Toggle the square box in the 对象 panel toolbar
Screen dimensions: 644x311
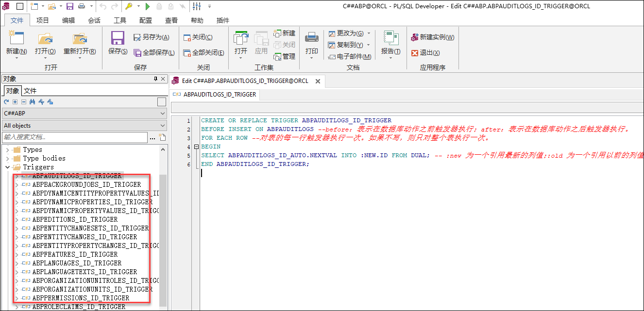(x=162, y=102)
